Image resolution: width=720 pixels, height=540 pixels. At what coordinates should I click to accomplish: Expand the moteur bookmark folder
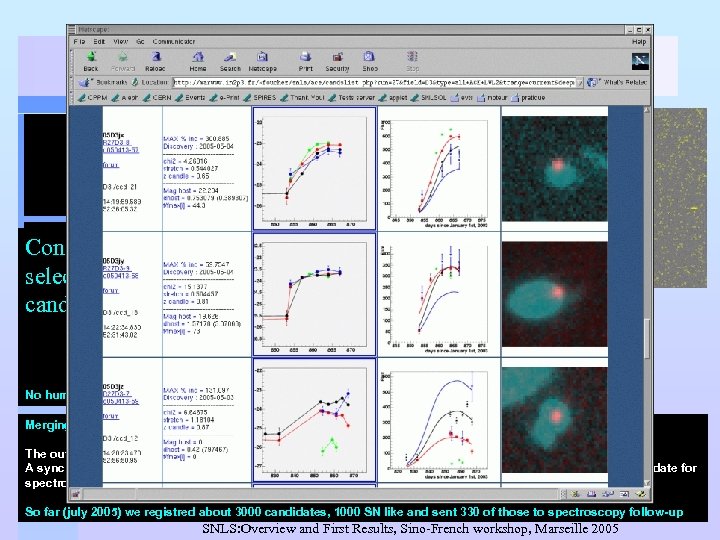pos(492,98)
